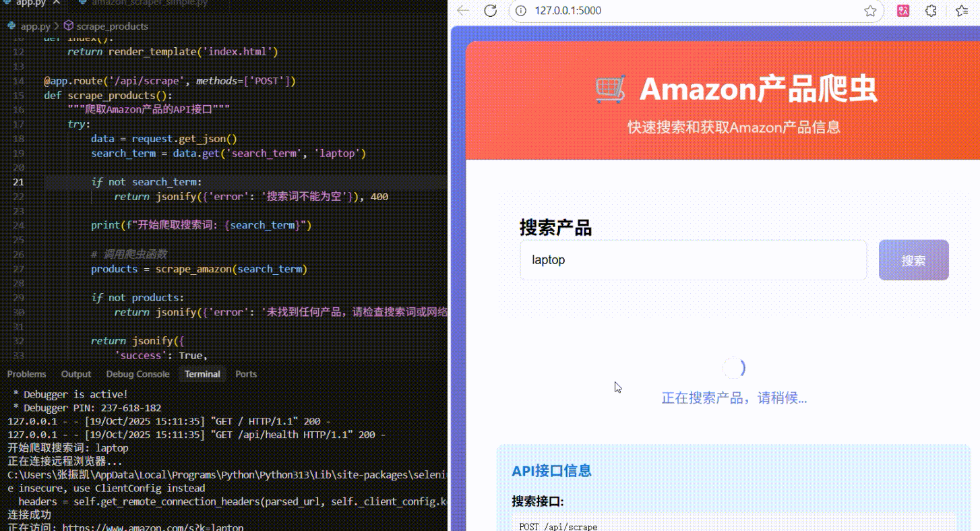Click the 搜索接口: label

click(x=537, y=501)
